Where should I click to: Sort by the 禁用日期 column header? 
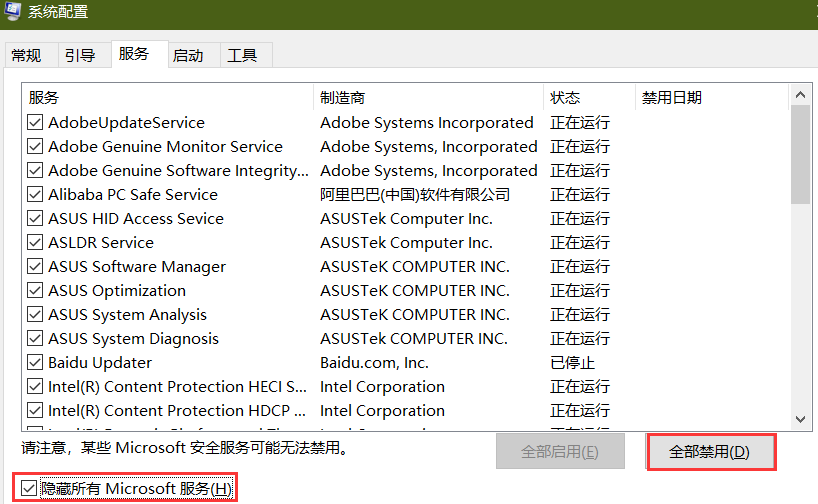click(x=712, y=98)
